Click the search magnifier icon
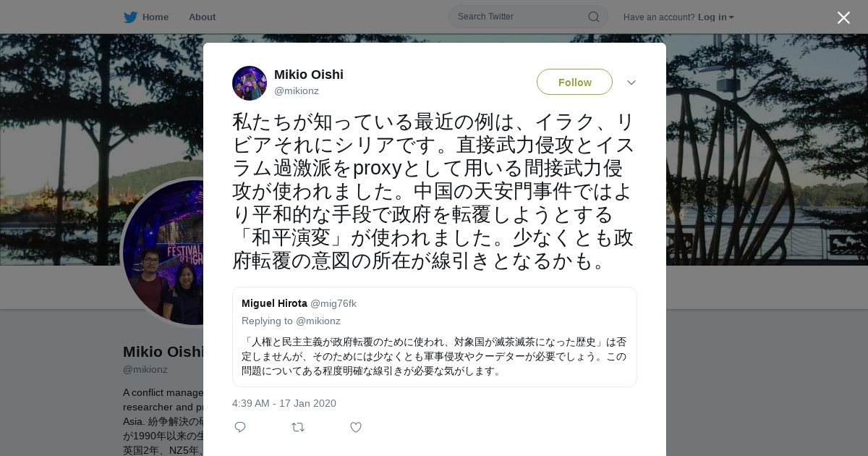The height and width of the screenshot is (456, 868). point(593,17)
